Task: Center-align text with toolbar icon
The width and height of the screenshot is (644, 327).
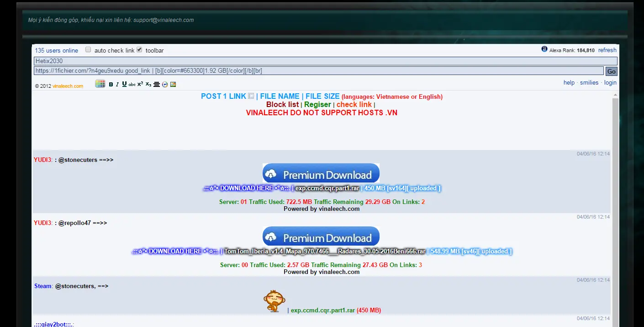Action: coord(157,84)
